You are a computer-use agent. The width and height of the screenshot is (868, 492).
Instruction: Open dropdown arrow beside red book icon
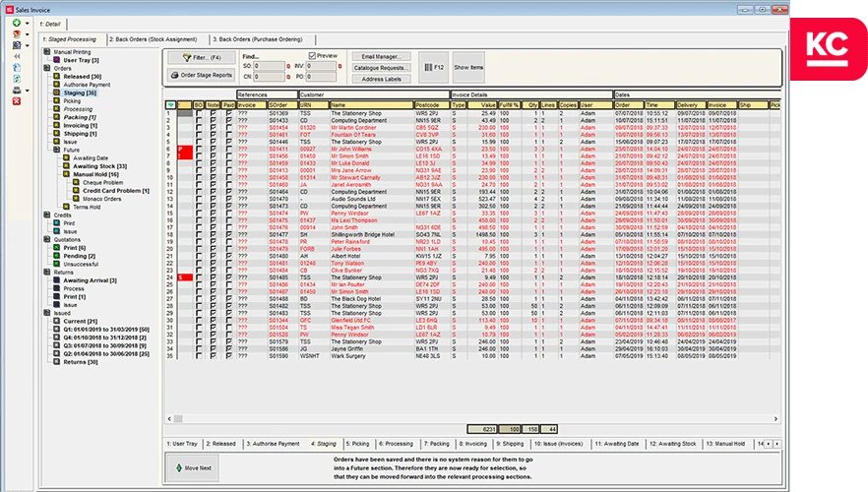pos(28,34)
